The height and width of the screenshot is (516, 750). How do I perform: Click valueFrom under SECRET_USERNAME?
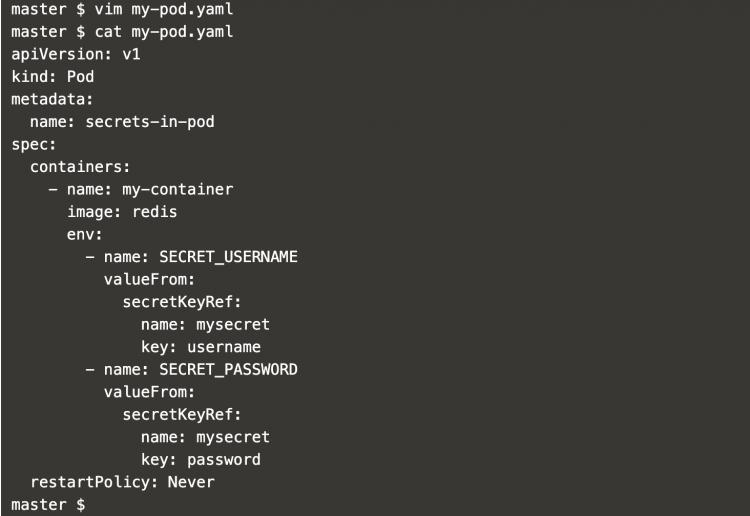point(149,279)
